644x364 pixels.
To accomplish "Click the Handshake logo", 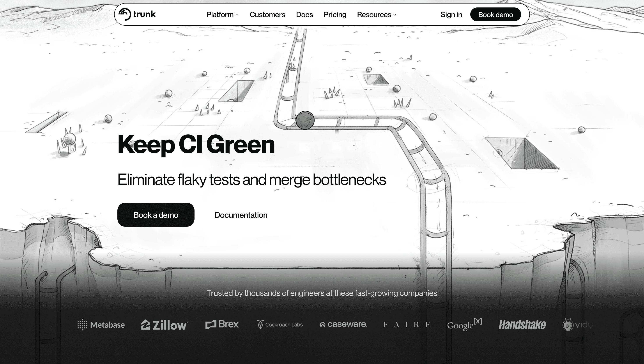I will 522,325.
